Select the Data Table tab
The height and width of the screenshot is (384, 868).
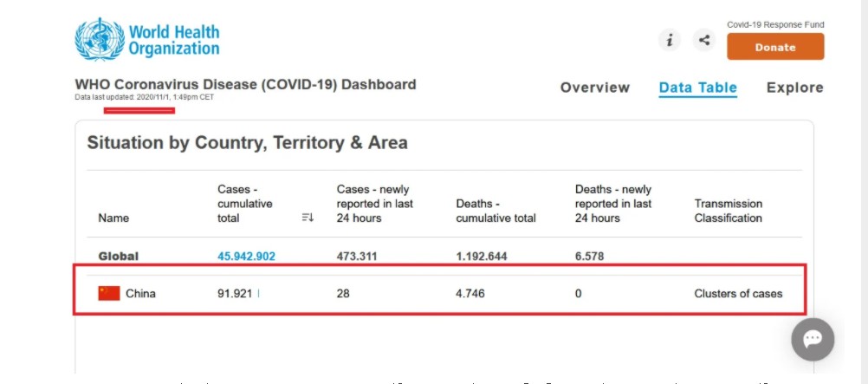[697, 88]
